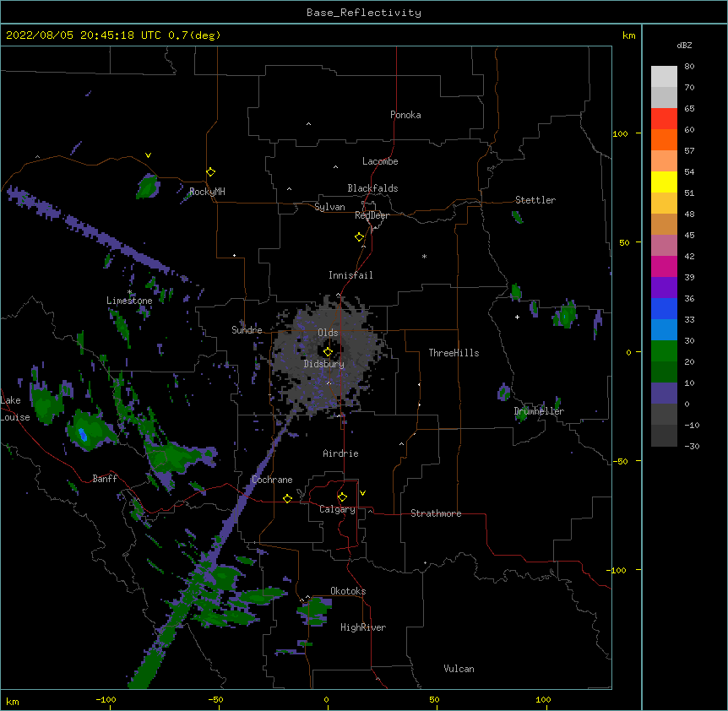The image size is (728, 711).
Task: Click the white asterisk above Limestone
Action: [130, 292]
